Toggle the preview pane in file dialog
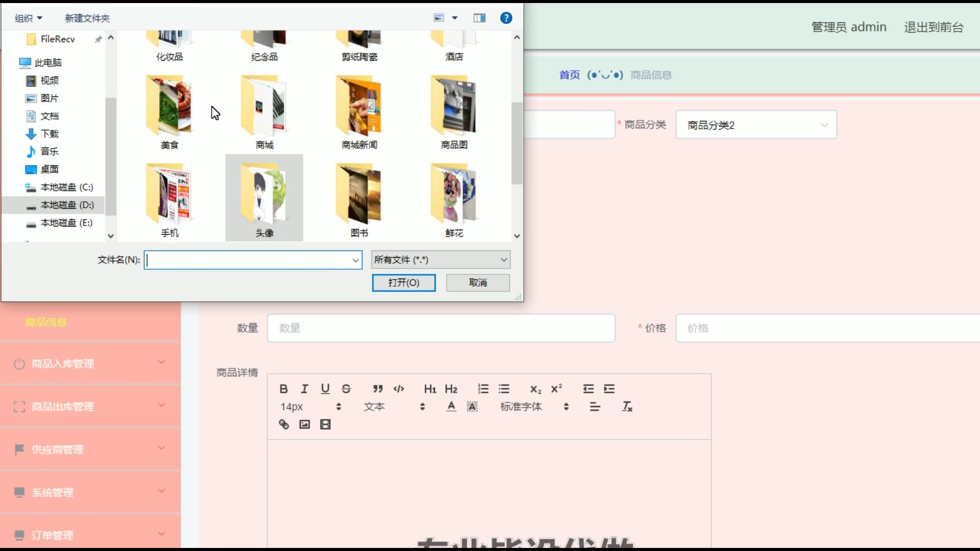 [479, 18]
